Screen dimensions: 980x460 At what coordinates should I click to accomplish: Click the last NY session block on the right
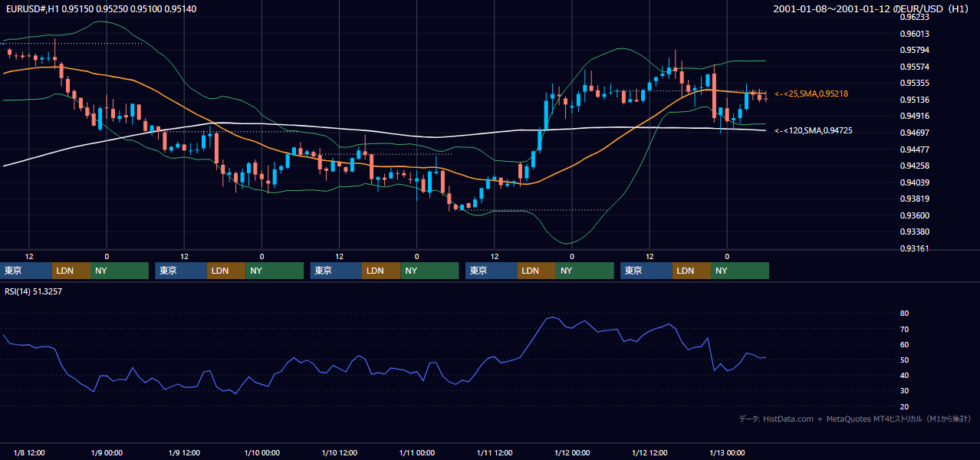point(740,271)
